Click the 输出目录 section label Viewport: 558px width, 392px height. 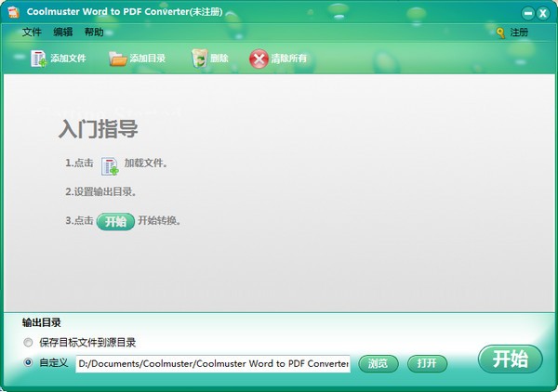(41, 322)
